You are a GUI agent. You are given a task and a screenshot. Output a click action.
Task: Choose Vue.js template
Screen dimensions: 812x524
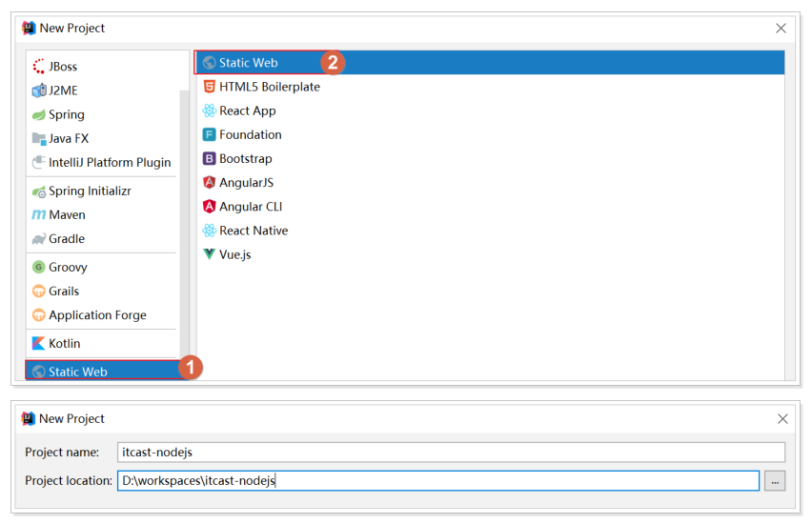tap(489, 254)
